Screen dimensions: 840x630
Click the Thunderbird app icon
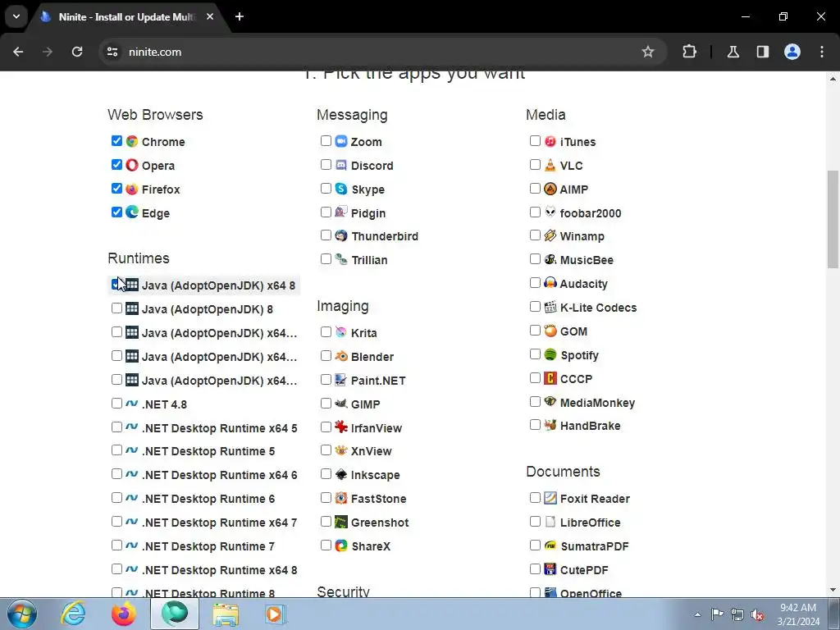pyautogui.click(x=341, y=235)
